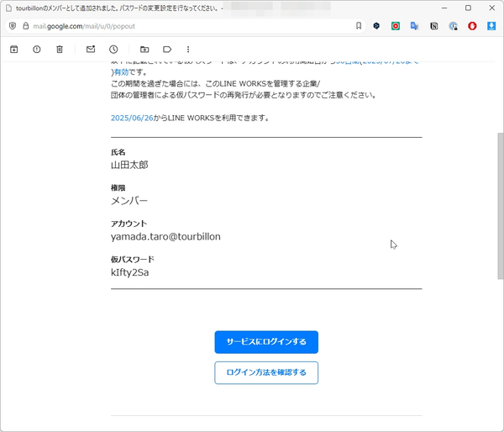The image size is (504, 432).
Task: Click the ログイン方法を確認する button
Action: [266, 372]
